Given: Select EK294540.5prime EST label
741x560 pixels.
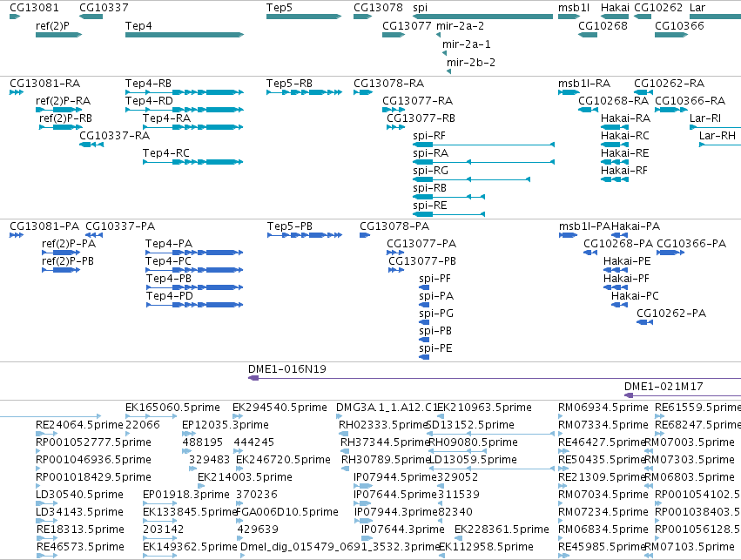Looking at the screenshot, I should point(280,408).
